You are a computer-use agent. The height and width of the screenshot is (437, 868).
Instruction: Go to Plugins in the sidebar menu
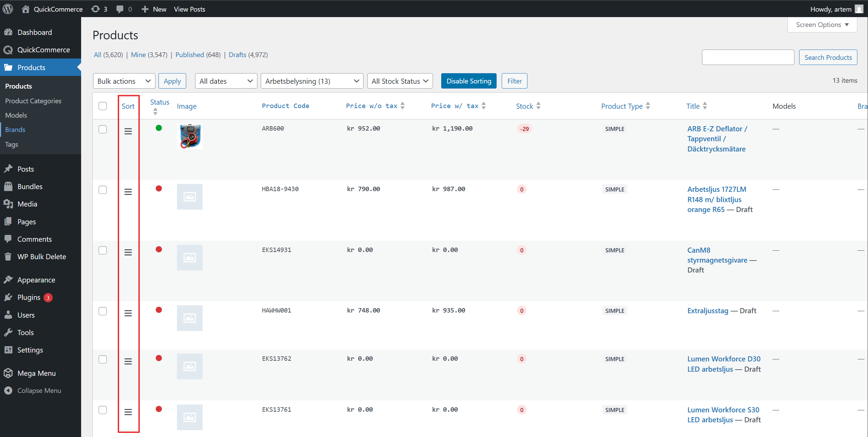click(x=29, y=297)
